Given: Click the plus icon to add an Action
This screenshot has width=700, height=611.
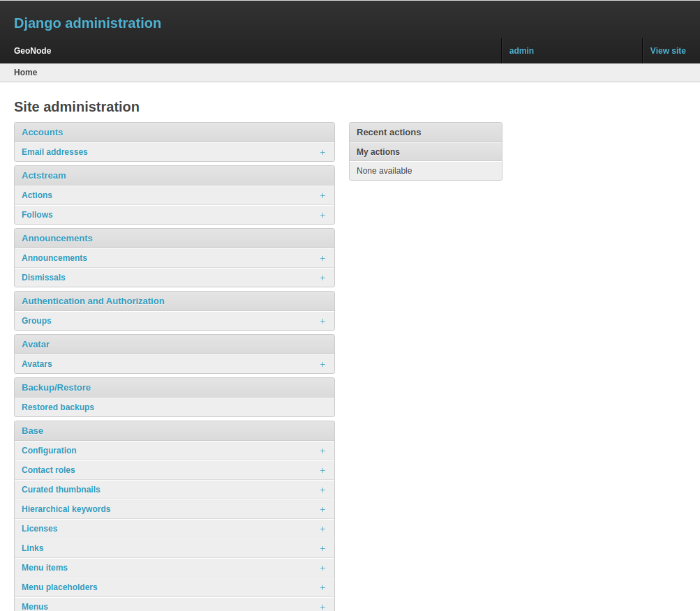Looking at the screenshot, I should click(322, 195).
